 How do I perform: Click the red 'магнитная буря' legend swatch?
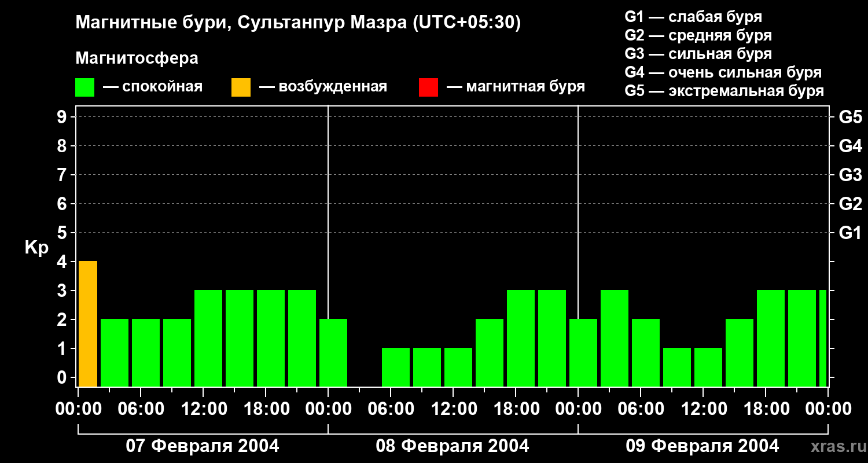tap(428, 87)
